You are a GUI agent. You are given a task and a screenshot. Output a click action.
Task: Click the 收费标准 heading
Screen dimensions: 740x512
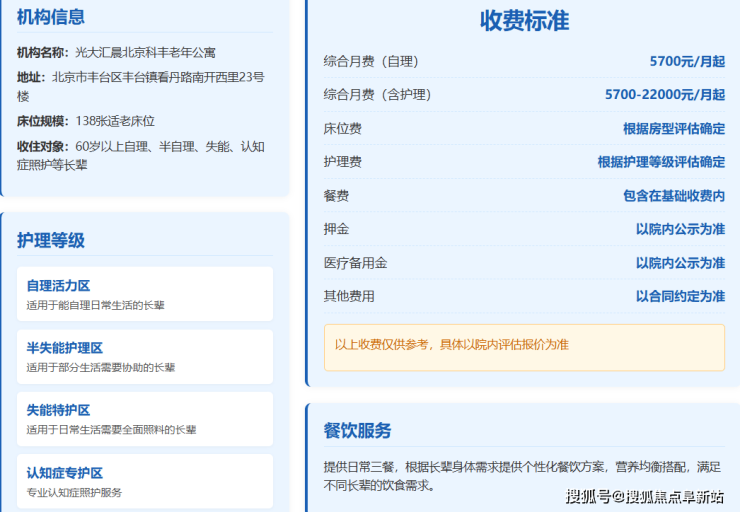(x=524, y=21)
